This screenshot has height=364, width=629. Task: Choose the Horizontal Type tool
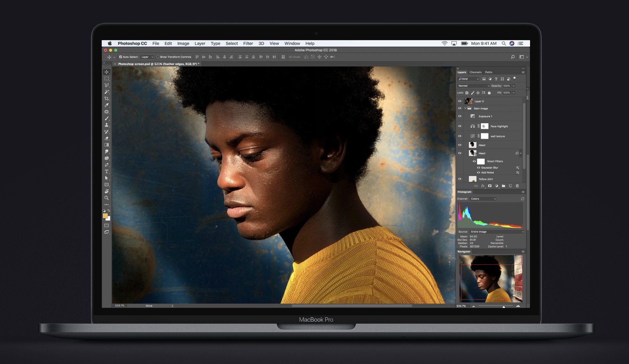[107, 172]
